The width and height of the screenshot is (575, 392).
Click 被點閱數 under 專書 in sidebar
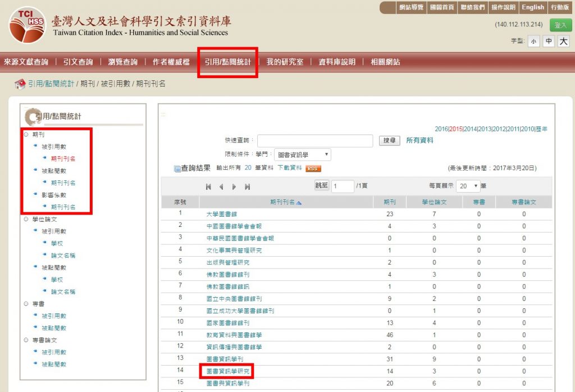coord(54,328)
